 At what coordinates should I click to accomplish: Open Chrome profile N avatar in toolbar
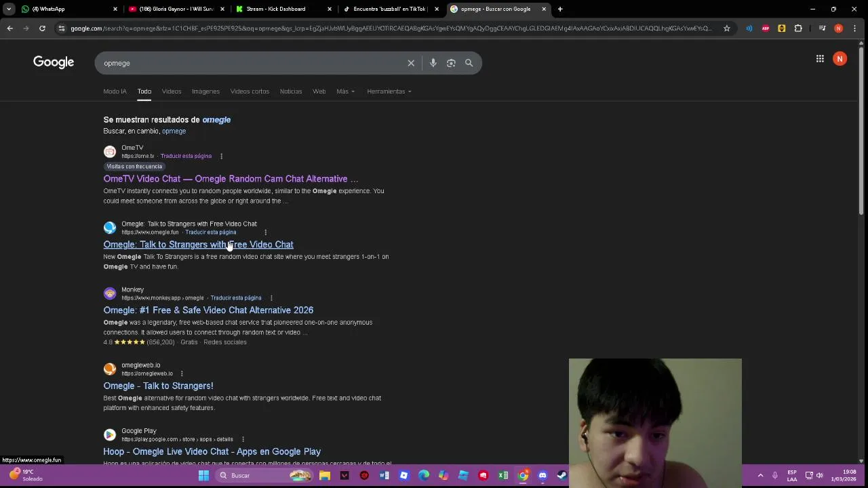click(839, 28)
